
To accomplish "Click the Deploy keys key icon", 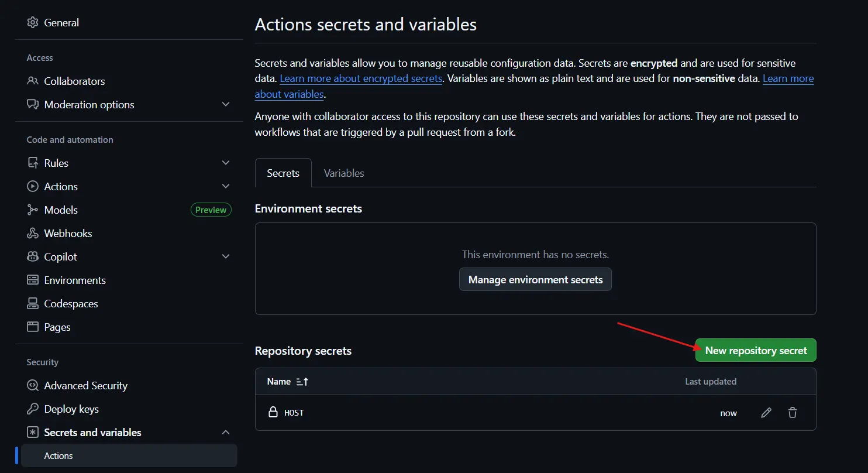I will click(x=33, y=409).
